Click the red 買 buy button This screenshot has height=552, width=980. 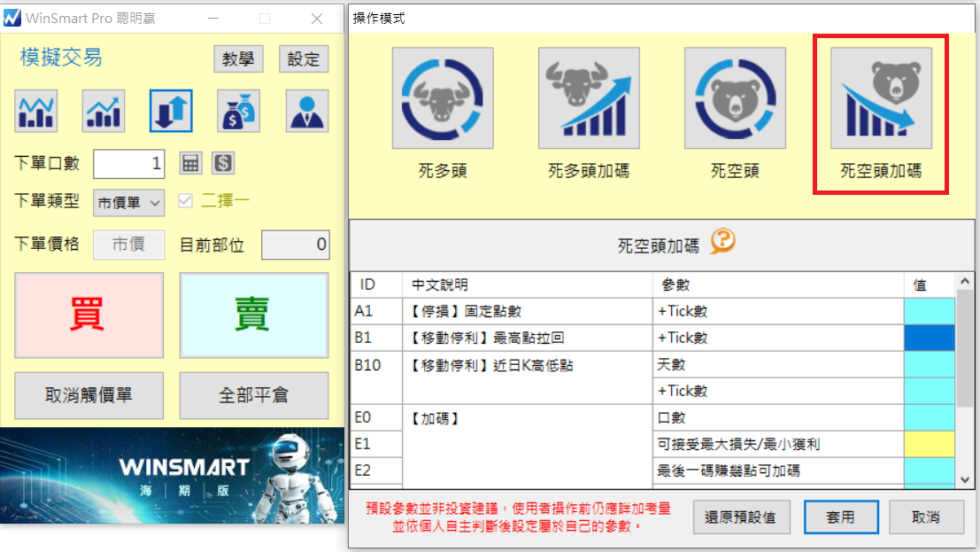pyautogui.click(x=89, y=315)
